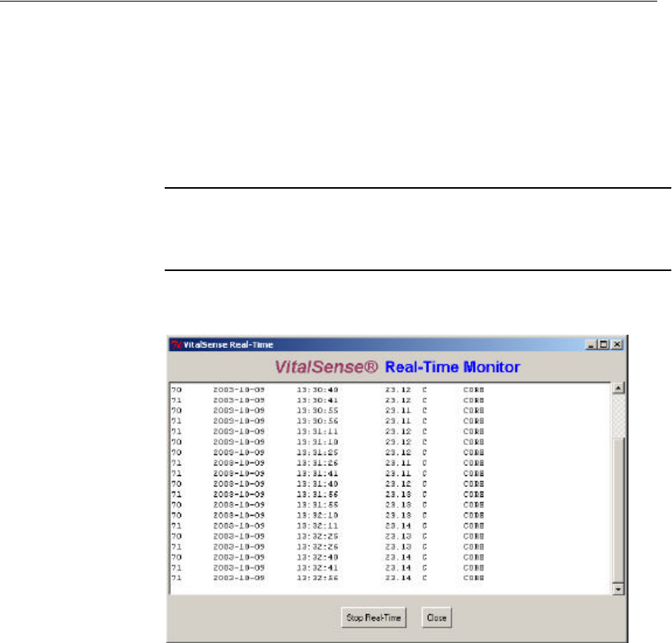Click the vertical scrollbar thumb of the log
Viewport: 672px width, 643px height.
618,509
